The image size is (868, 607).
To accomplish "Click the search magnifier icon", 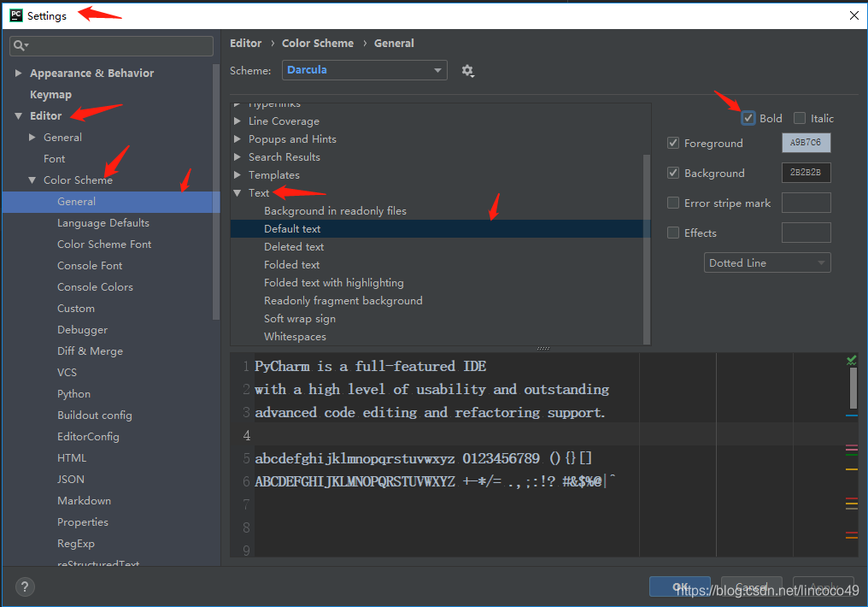I will click(21, 46).
